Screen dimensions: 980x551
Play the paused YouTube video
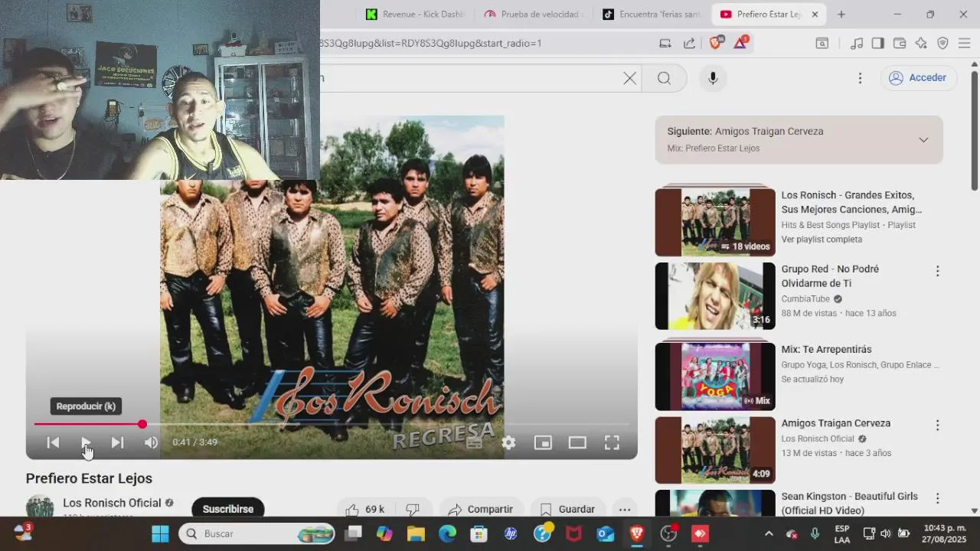[85, 442]
